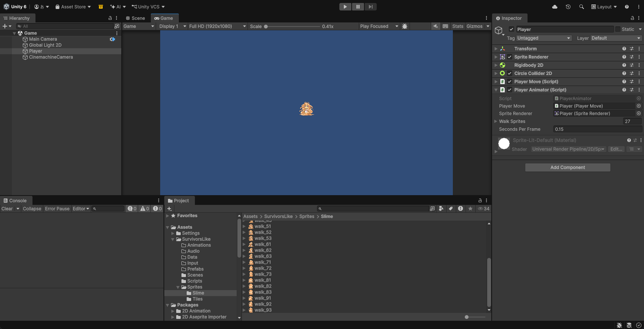Click the Add Component button
The image size is (644, 329).
[567, 167]
